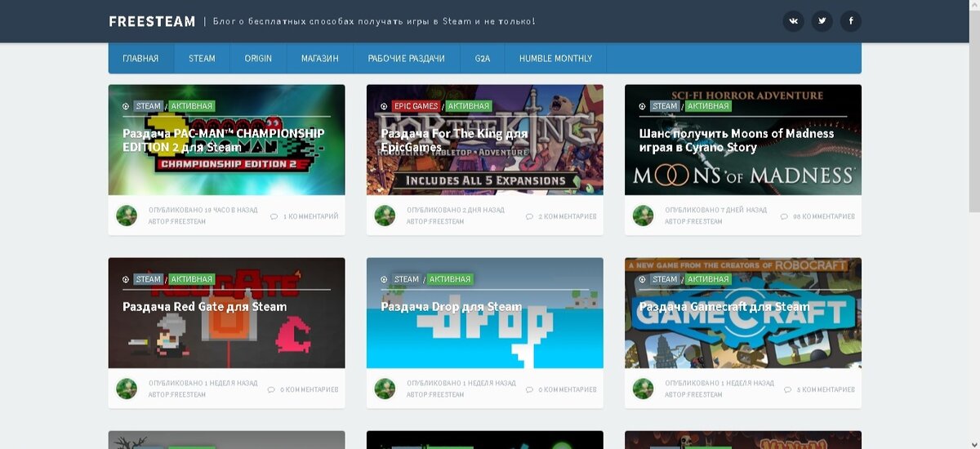Click category icon on Moons of Madness post
980x449 pixels.
click(x=642, y=106)
